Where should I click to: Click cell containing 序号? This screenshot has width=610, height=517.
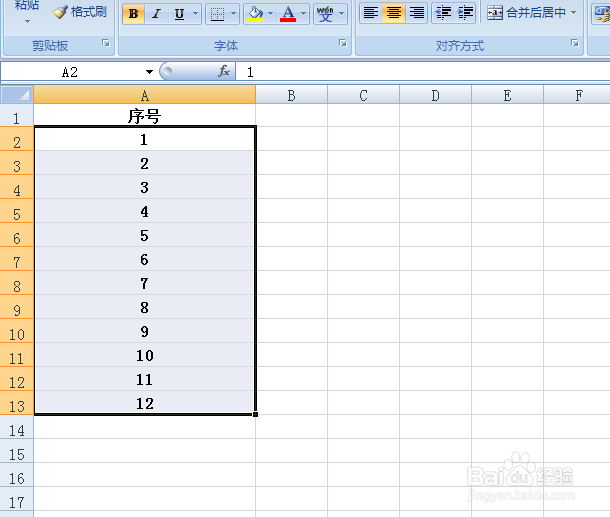[145, 116]
